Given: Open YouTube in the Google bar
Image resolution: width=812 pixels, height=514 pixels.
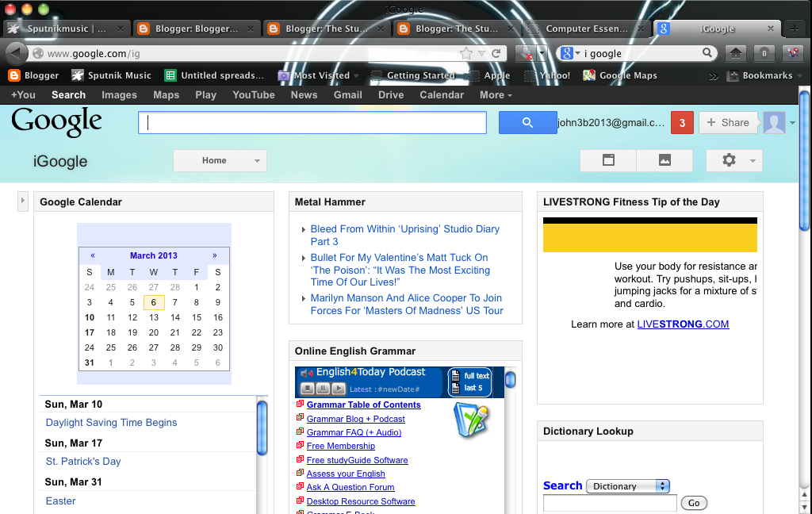Looking at the screenshot, I should click(x=254, y=95).
